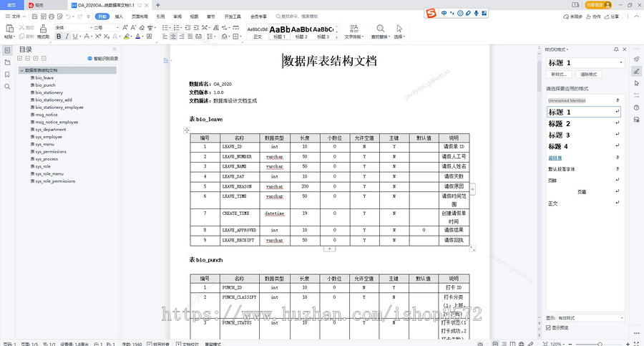644x346 pixels.
Task: Click the zoom slider in status bar
Action: [x=600, y=344]
